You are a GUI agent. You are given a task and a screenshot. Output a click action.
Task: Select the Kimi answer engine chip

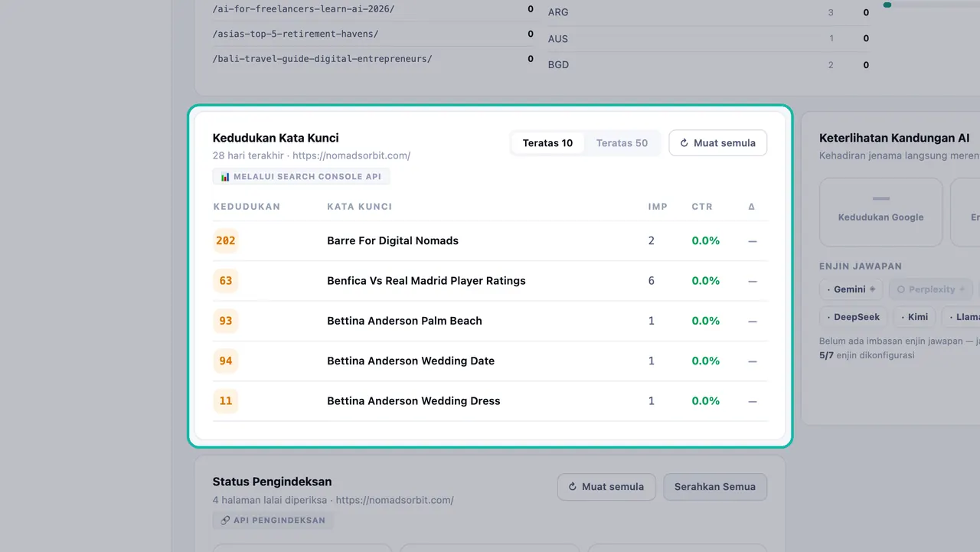pyautogui.click(x=914, y=317)
